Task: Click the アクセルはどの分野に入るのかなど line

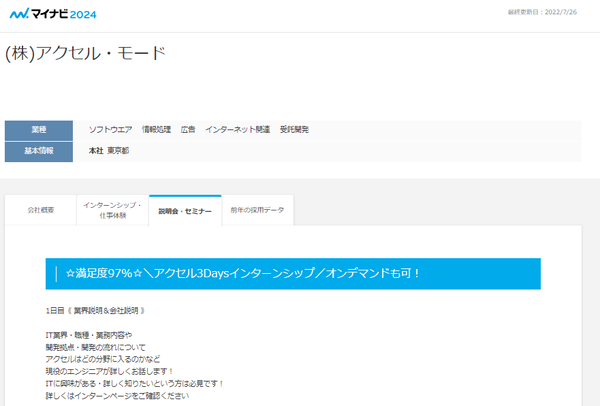Action: pos(103,359)
